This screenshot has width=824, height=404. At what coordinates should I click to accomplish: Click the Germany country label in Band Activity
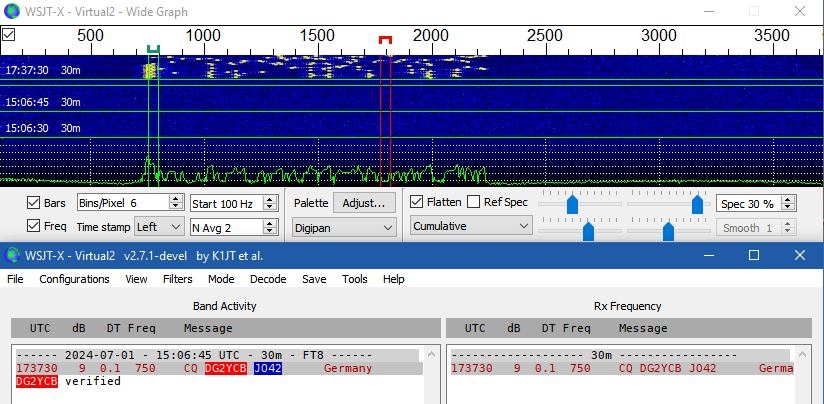pyautogui.click(x=348, y=368)
